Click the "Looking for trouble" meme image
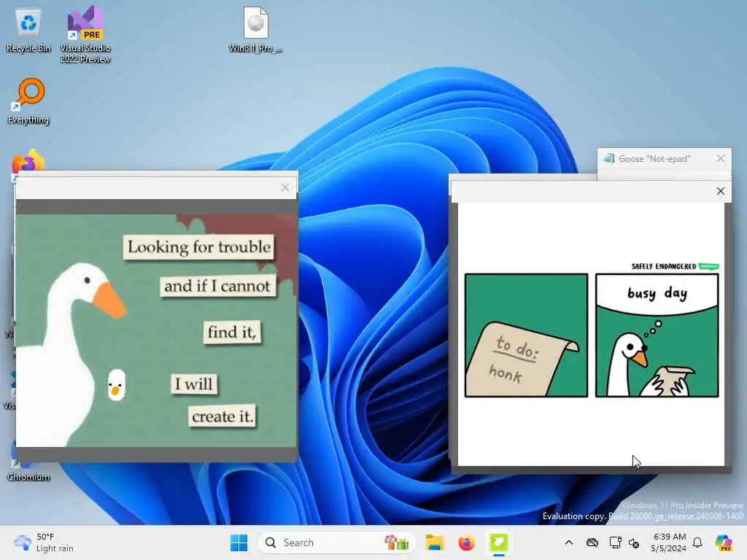This screenshot has height=560, width=747. [x=156, y=330]
